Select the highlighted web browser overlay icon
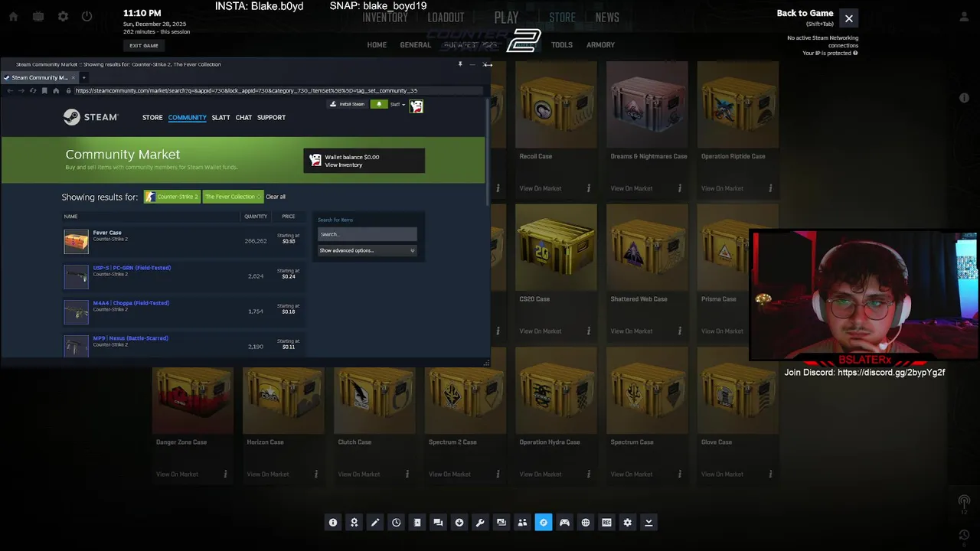Screen dimensions: 980x551 coord(544,523)
